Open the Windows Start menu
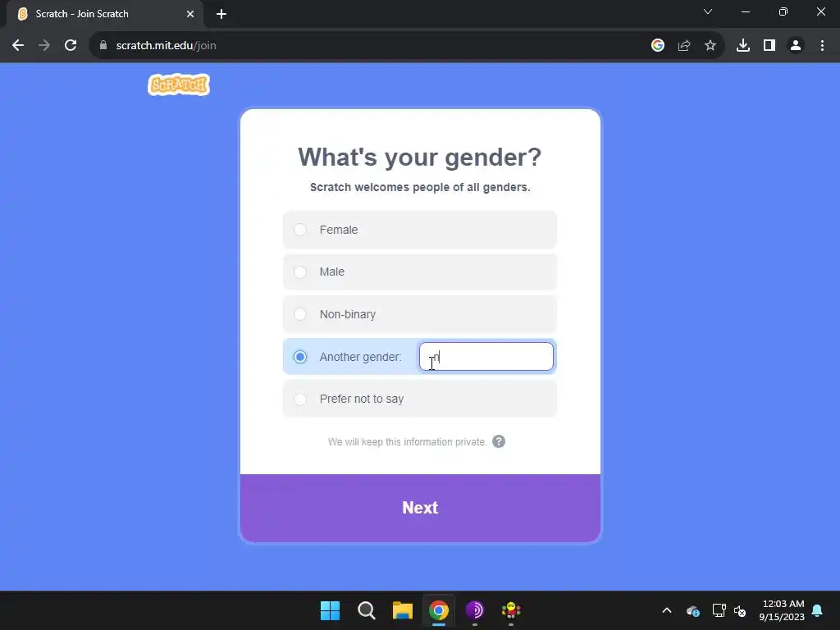The width and height of the screenshot is (840, 630). click(x=330, y=610)
